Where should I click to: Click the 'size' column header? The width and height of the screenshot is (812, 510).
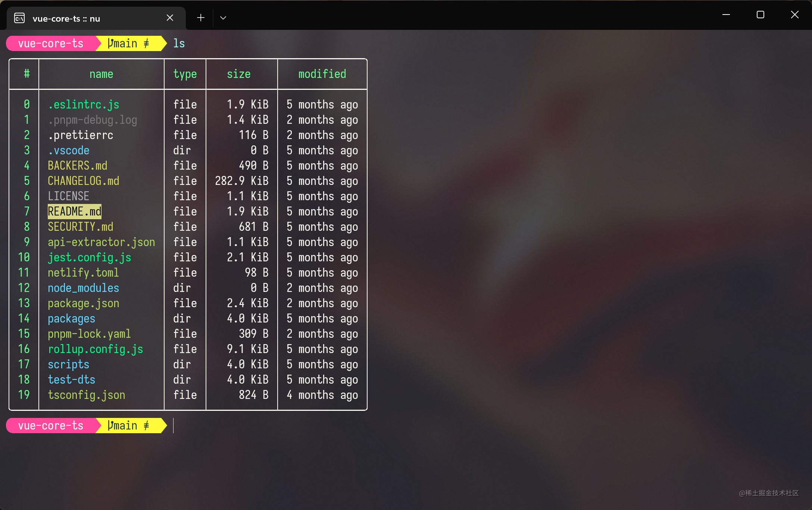click(x=239, y=74)
